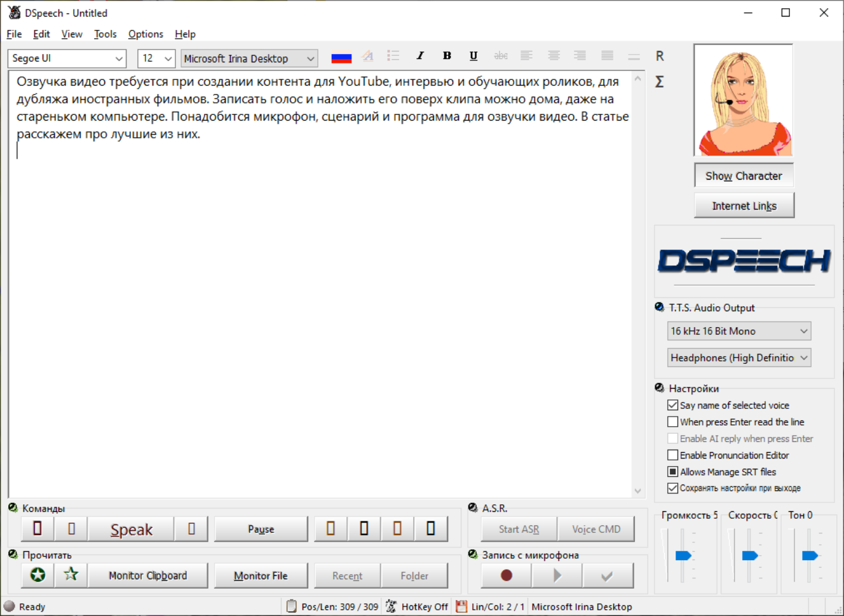Click the blonde character avatar image
The height and width of the screenshot is (616, 844).
click(x=744, y=100)
